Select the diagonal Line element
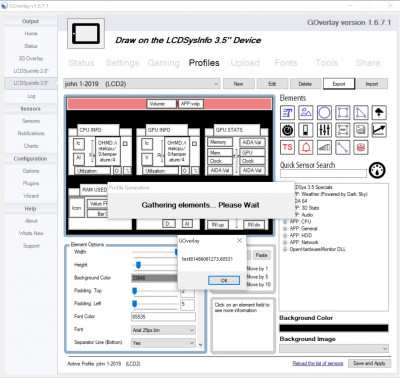Screen dimensions: 400x378 click(x=343, y=147)
